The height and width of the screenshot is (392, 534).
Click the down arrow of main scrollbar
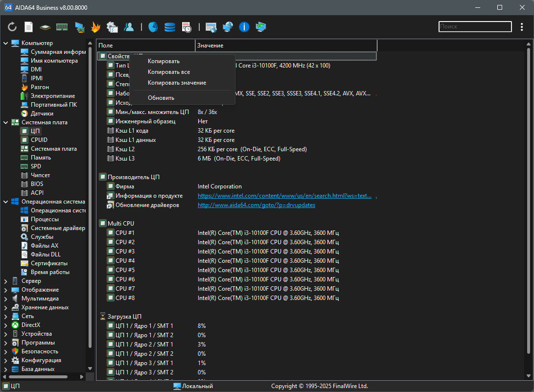529,376
